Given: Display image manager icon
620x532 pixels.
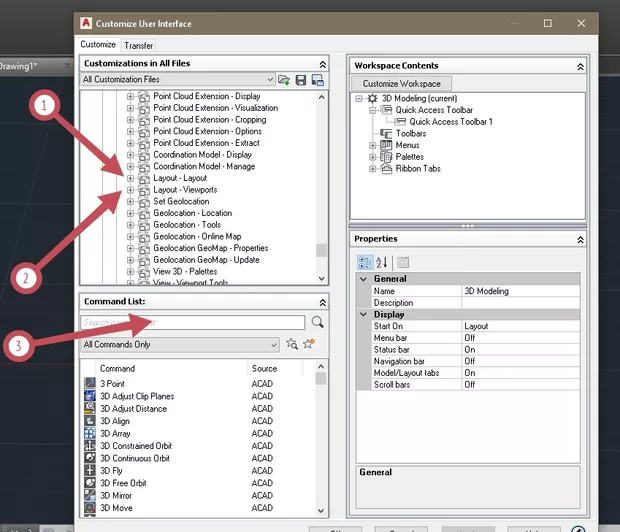Looking at the screenshot, I should (318, 80).
